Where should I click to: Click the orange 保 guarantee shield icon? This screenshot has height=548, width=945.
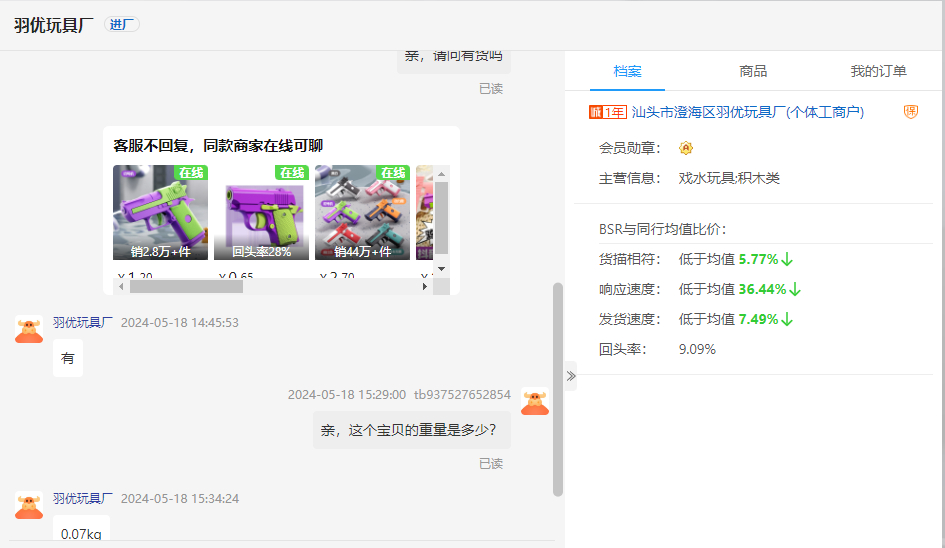click(910, 112)
